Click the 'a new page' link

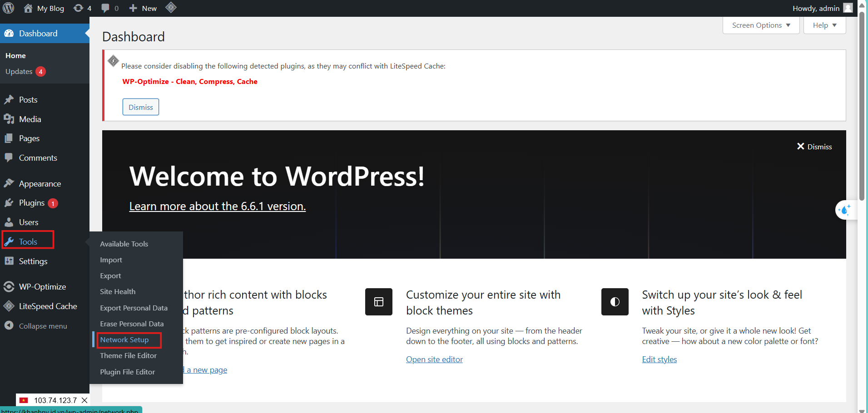(x=207, y=370)
